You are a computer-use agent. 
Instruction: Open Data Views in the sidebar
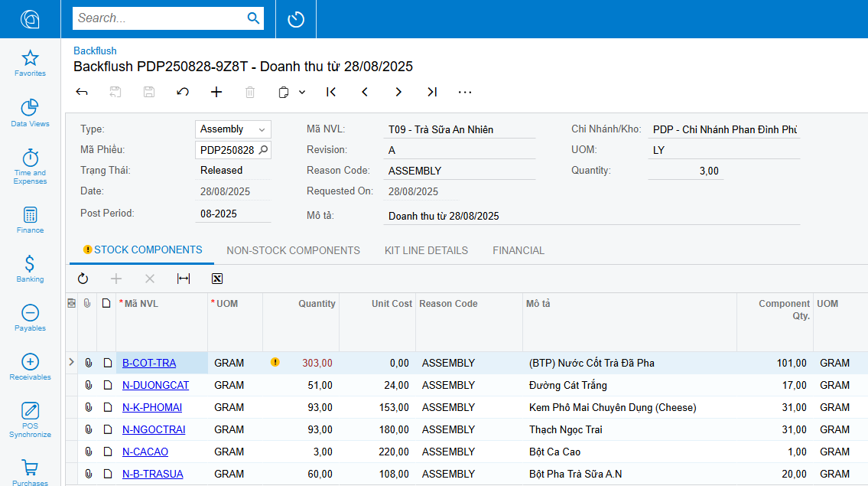pos(30,113)
